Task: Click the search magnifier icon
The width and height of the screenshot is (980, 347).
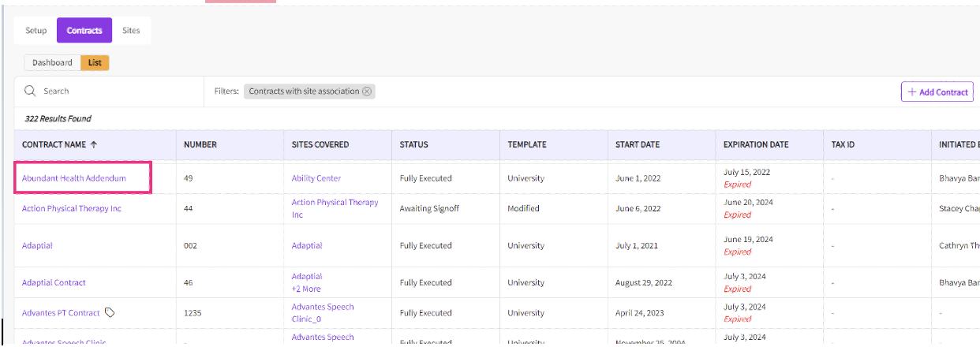Action: [31, 91]
